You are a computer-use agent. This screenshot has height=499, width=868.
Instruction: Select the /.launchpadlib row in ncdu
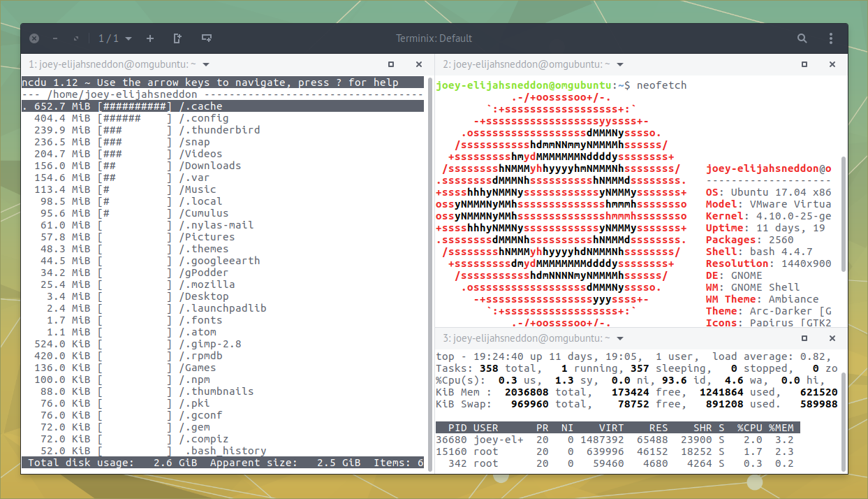coord(223,308)
